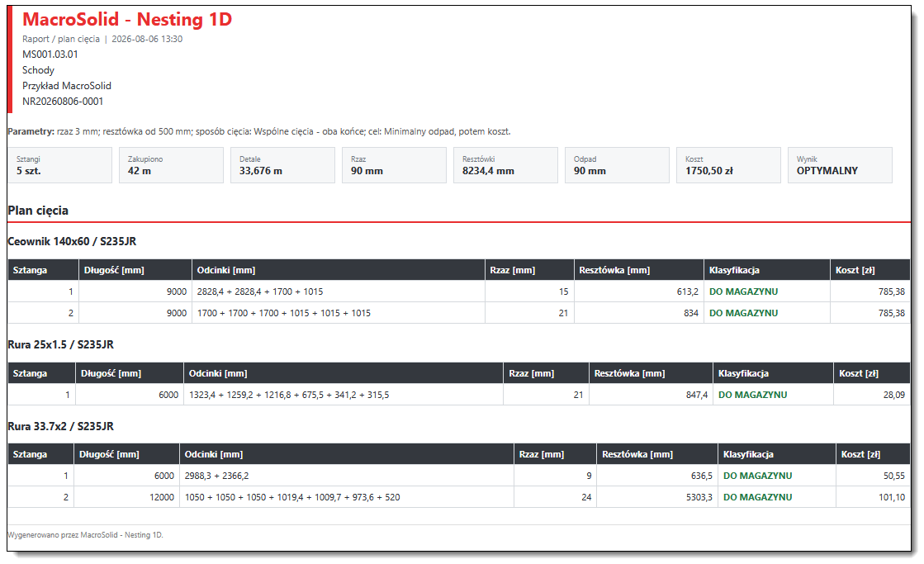
Task: Click the Wygenerowano przez MacroSolid footer text
Action: click(85, 535)
